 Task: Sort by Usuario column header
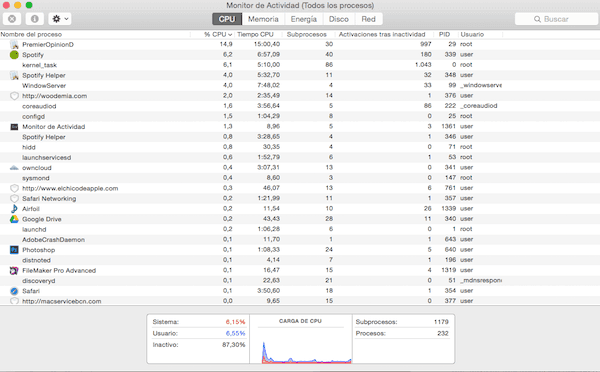pyautogui.click(x=472, y=34)
